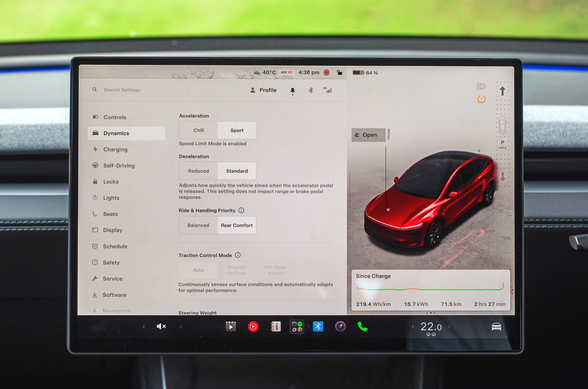Open the all apps launcher icon

tap(297, 327)
